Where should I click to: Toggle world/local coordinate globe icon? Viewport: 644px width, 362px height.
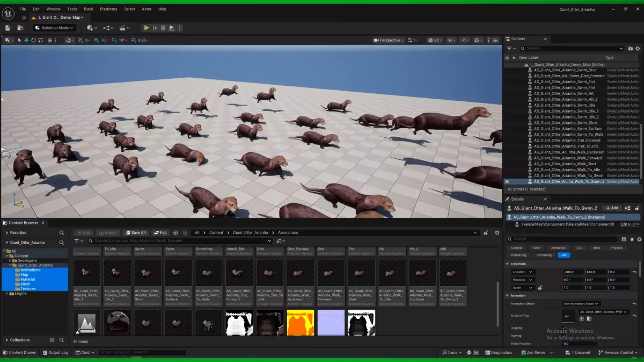tap(50, 40)
